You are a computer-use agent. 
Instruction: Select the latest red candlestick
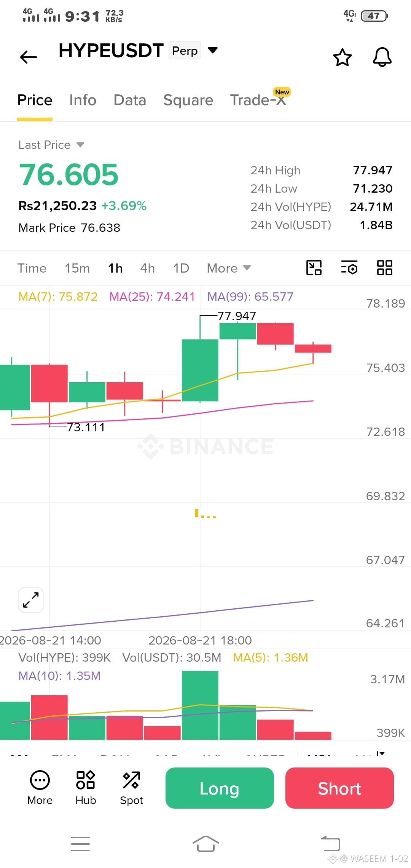coord(313,348)
